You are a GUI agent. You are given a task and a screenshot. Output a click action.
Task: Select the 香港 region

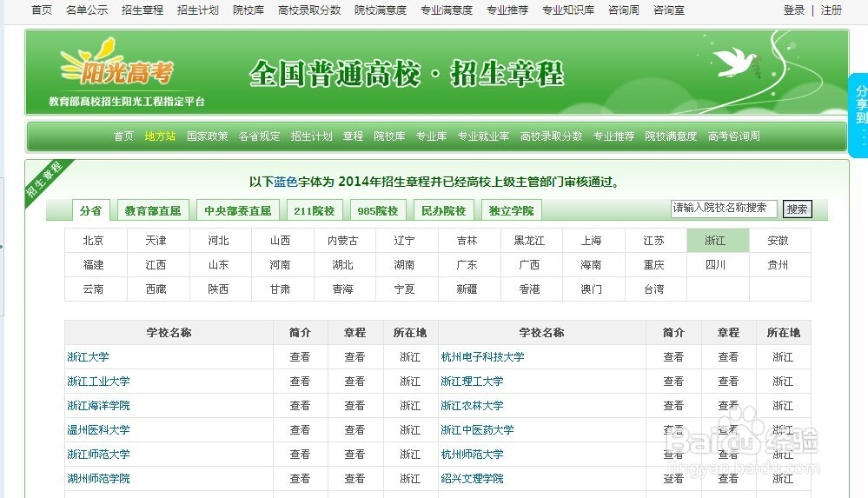tap(529, 289)
